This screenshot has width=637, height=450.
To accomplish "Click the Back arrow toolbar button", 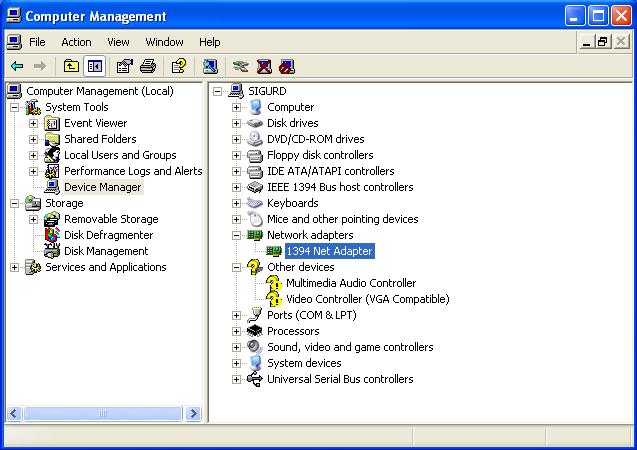I will click(17, 66).
